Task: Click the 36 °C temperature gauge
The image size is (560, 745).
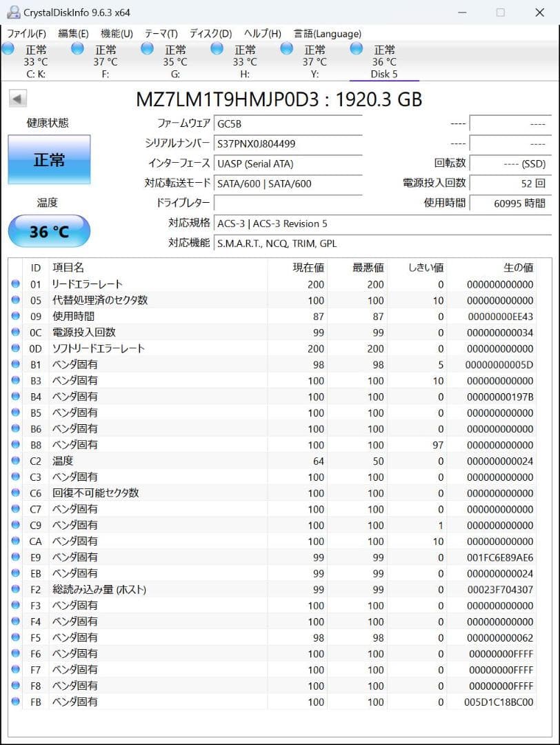Action: tap(48, 231)
